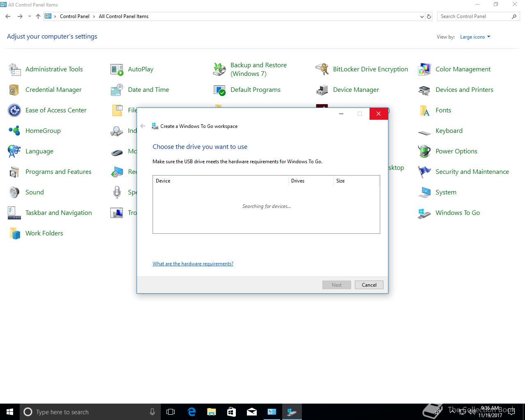Open the Task View taskbar button
Viewport: 525px width, 420px height.
171,412
